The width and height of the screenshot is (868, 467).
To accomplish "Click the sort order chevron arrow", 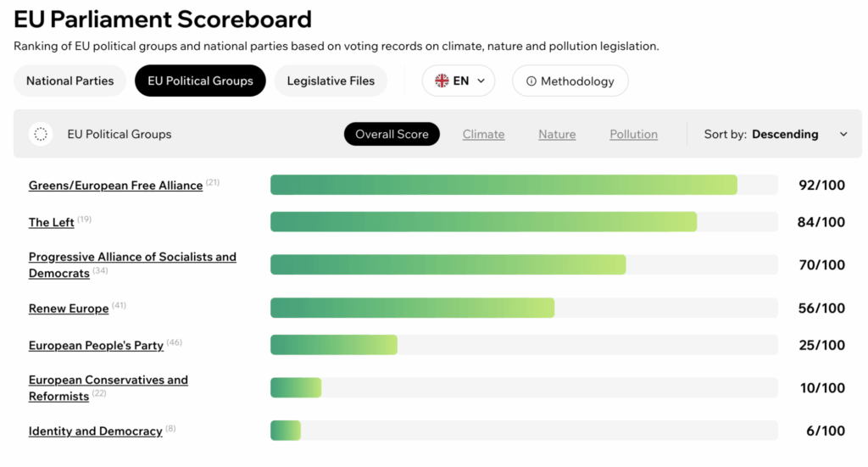I will coord(843,134).
